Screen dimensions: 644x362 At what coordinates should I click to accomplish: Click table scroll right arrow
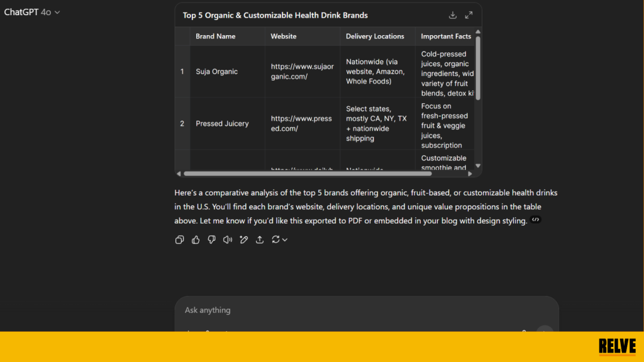pyautogui.click(x=470, y=173)
